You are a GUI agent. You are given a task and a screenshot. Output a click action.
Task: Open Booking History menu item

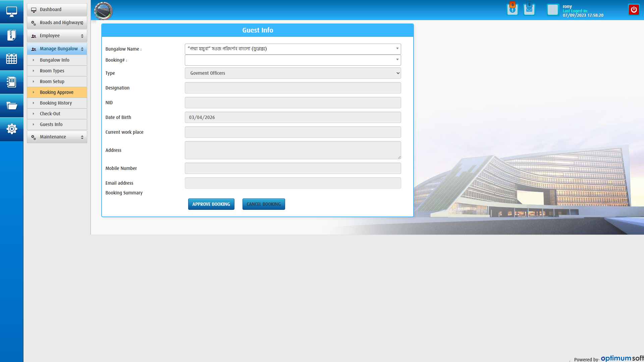click(56, 103)
